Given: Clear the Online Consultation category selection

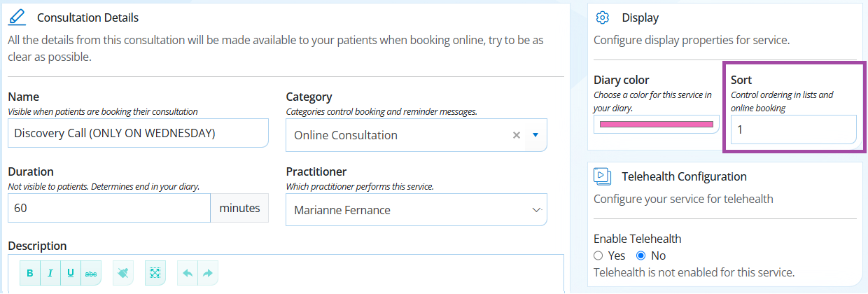Looking at the screenshot, I should pos(517,135).
